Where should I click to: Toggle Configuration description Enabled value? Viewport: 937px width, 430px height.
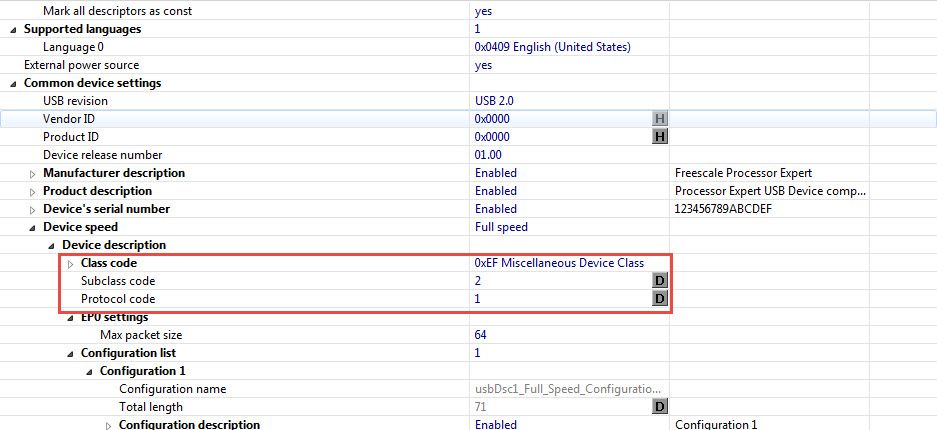coord(496,425)
